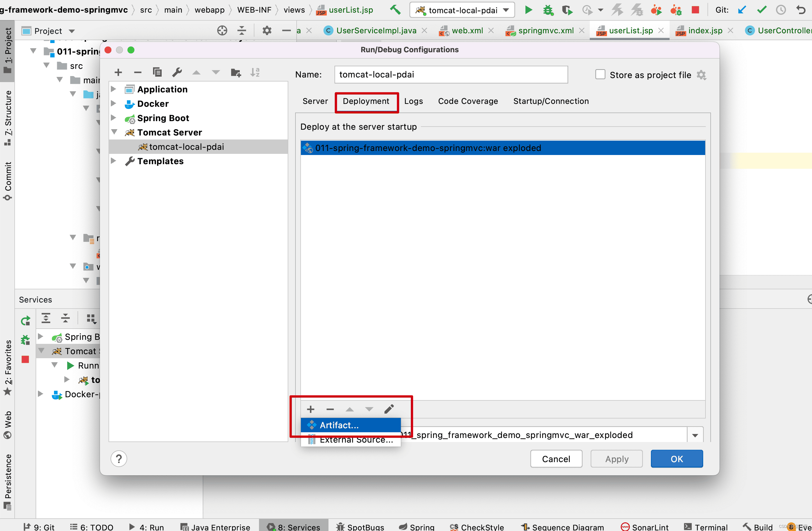Expand the Spring Boot configuration node
This screenshot has height=531, width=812.
114,118
